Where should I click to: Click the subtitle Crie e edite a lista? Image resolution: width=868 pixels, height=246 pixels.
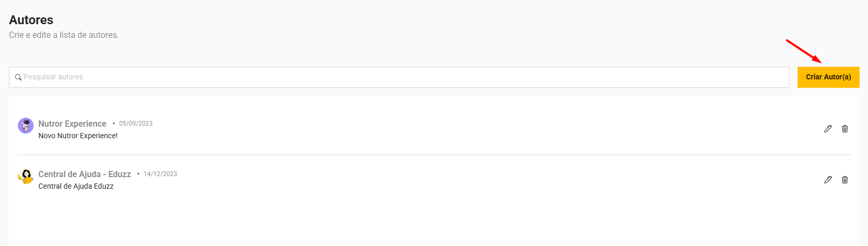point(64,35)
